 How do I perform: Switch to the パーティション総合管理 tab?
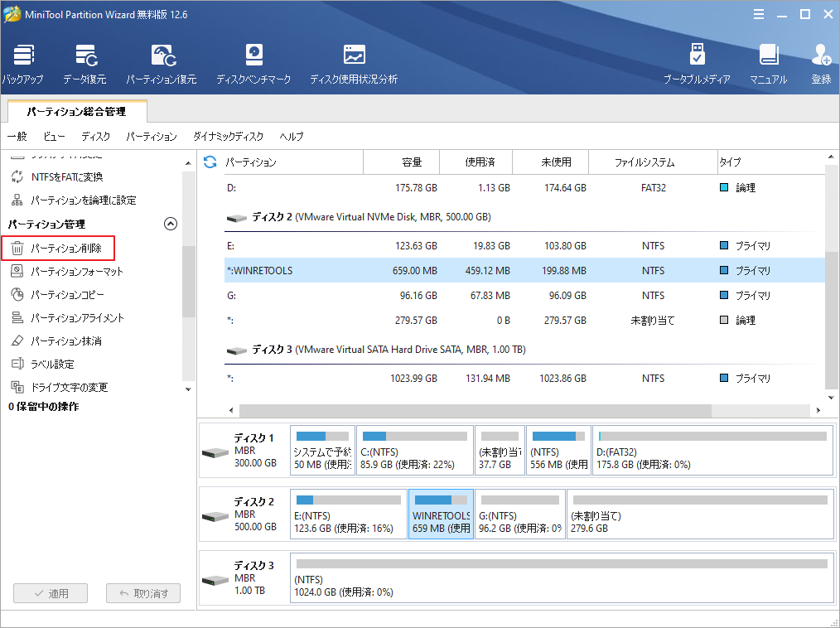click(x=76, y=110)
